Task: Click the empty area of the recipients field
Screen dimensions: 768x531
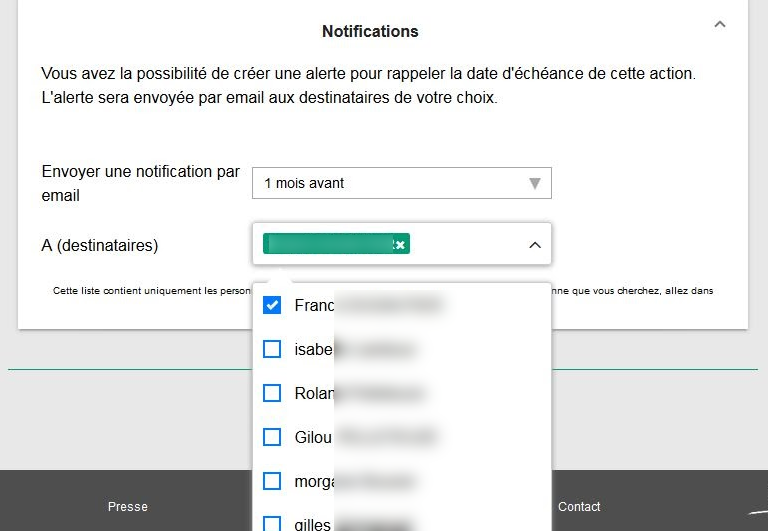Action: click(x=465, y=244)
